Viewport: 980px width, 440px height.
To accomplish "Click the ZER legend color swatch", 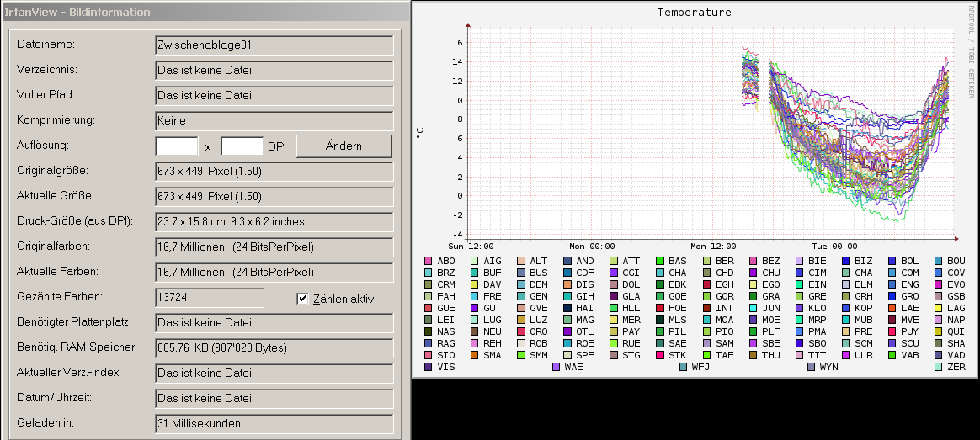I will (939, 368).
